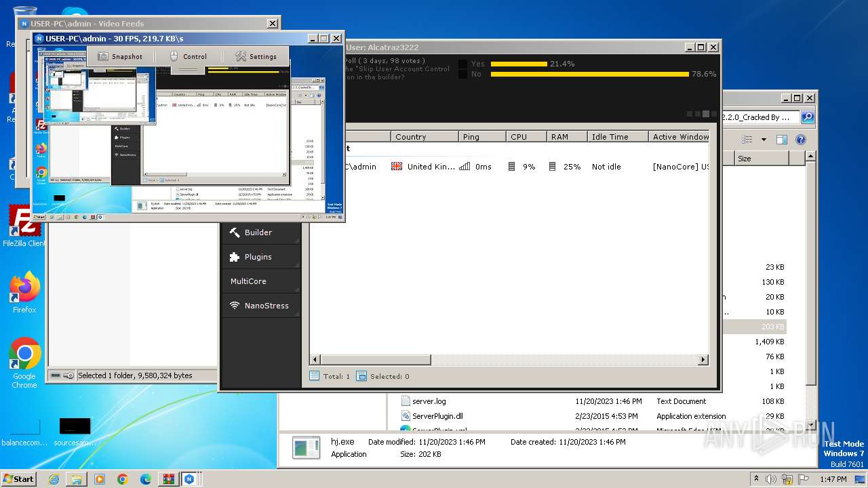Toggle the Explorer preview pane
Viewport: 868px width, 488px height.
pyautogui.click(x=781, y=140)
